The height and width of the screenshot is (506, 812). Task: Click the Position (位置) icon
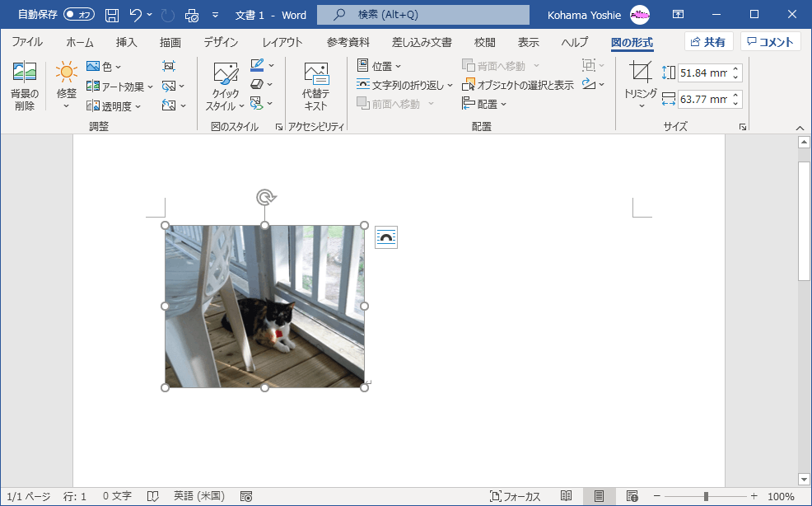363,66
